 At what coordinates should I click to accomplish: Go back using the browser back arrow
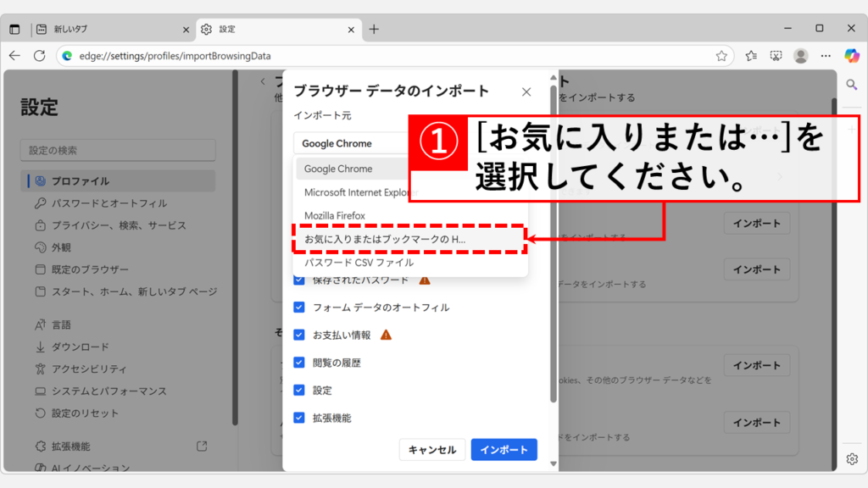(14, 56)
